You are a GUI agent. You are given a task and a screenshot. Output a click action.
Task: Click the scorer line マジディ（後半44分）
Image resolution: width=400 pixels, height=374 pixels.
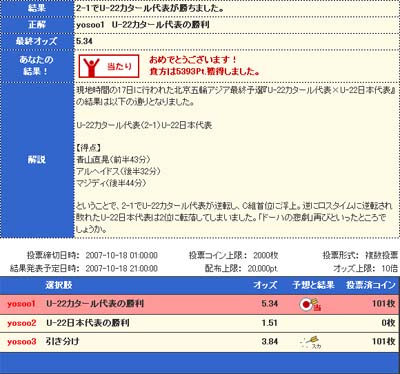111,183
